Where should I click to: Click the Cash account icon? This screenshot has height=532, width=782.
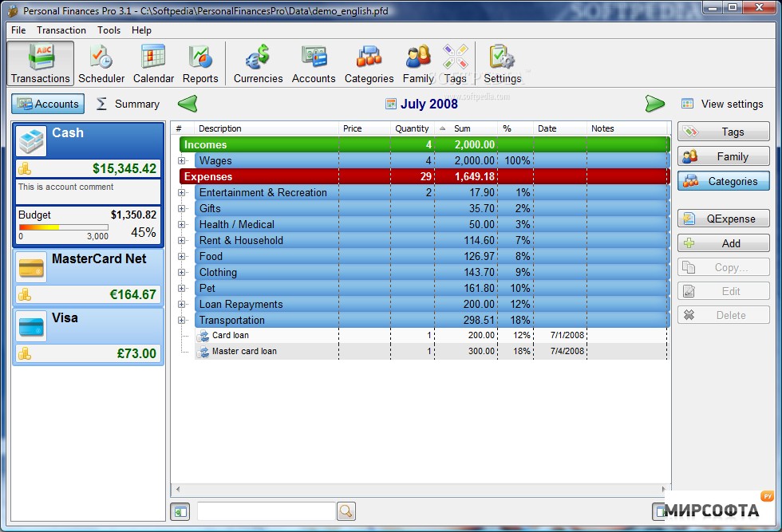click(x=31, y=140)
